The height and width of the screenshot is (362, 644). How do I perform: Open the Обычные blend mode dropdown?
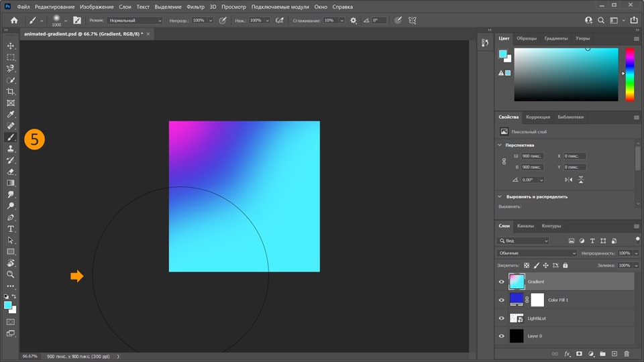(x=537, y=253)
